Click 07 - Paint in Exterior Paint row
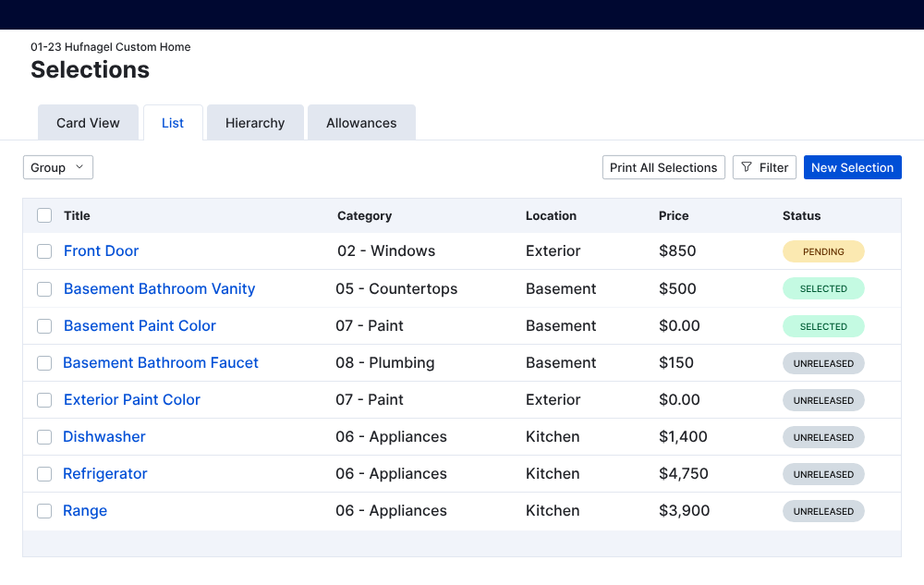This screenshot has width=924, height=585. tap(370, 400)
